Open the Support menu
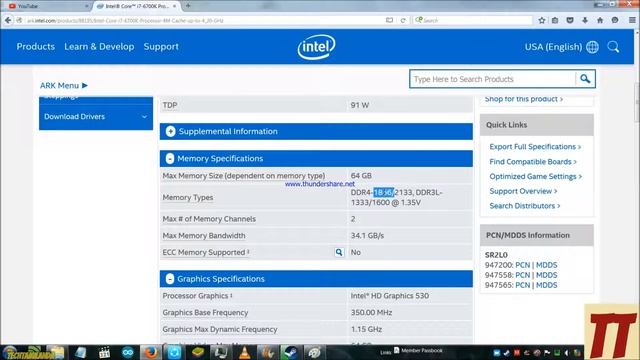This screenshot has height=360, width=640. point(161,47)
